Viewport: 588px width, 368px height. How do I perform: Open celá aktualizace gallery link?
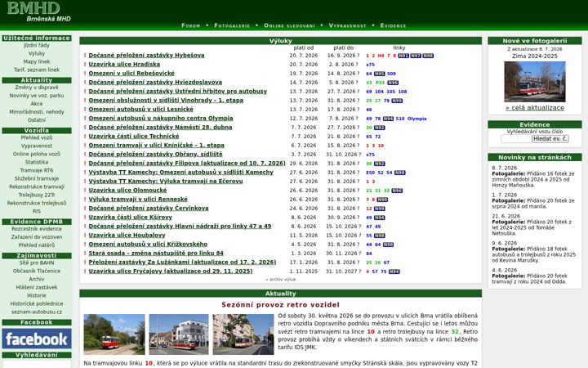click(534, 108)
